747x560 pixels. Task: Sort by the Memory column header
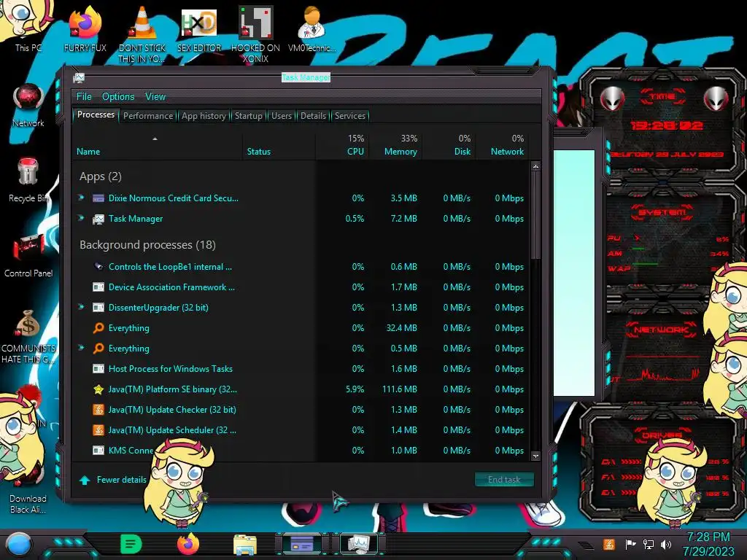point(396,145)
